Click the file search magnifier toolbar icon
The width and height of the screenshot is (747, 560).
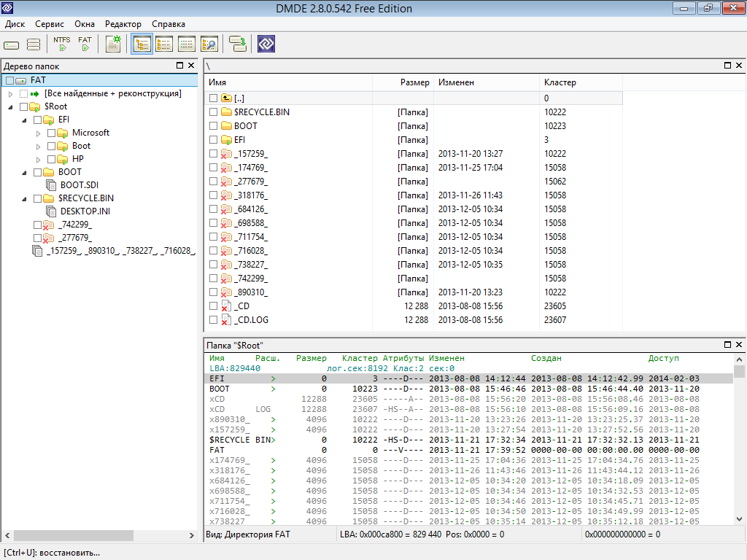[x=209, y=44]
